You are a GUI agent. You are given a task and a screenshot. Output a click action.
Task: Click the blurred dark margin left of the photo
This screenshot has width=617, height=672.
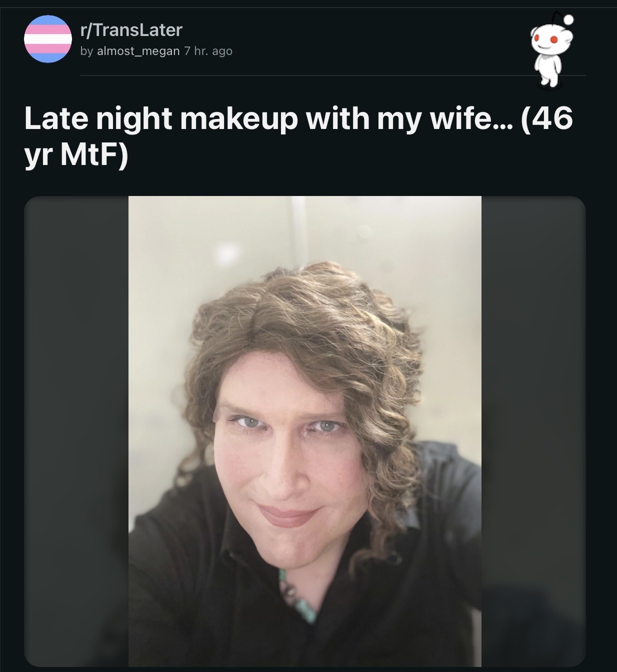[76, 431]
